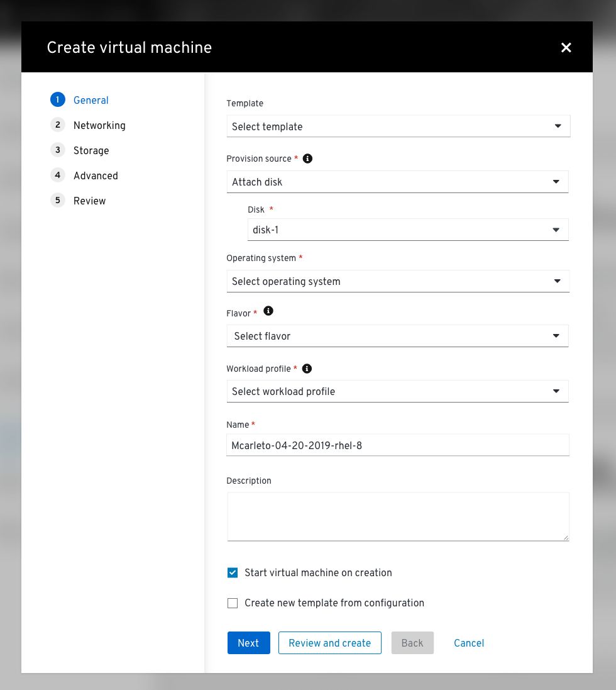The height and width of the screenshot is (690, 616).
Task: Open the Select workload profile dropdown
Action: tap(397, 391)
